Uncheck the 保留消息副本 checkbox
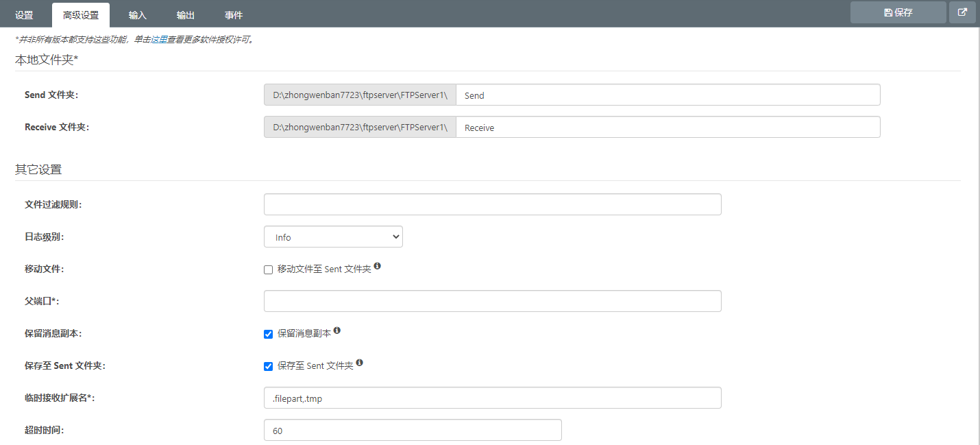This screenshot has height=445, width=980. point(269,334)
